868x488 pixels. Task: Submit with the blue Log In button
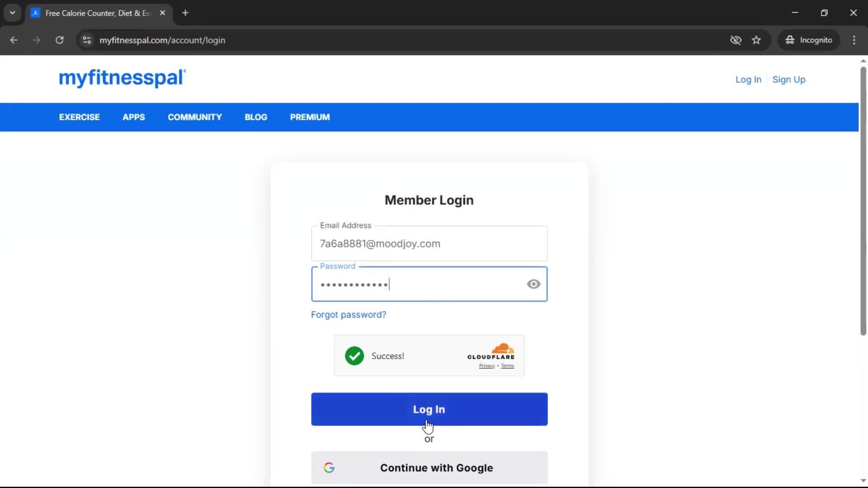429,409
